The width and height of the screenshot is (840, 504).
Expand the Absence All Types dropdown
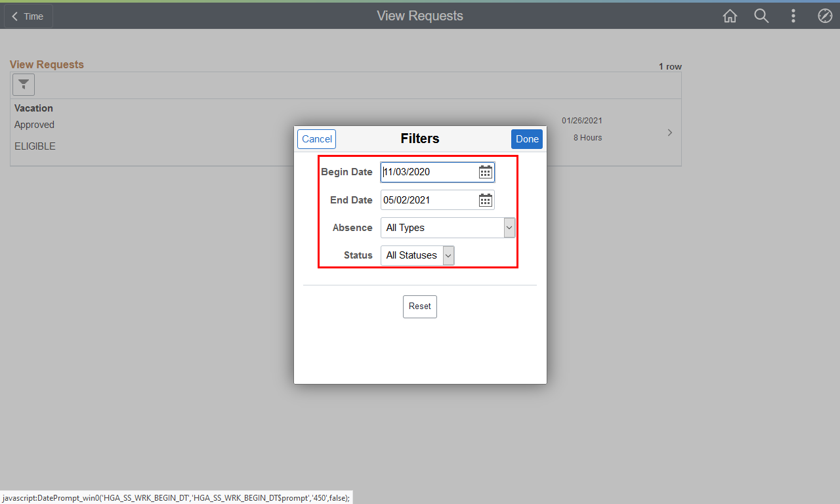(x=448, y=228)
